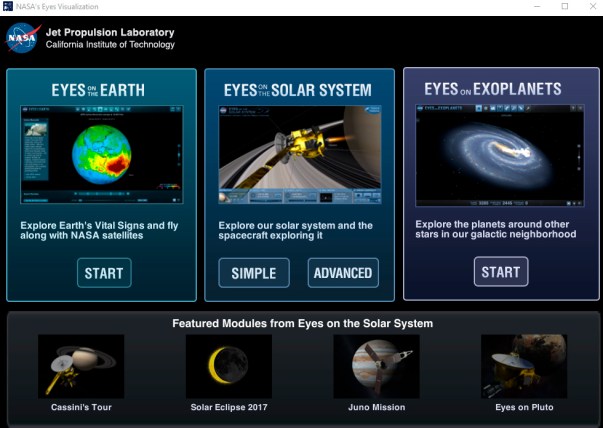Click "Explore the planets around other stars" description
The image size is (603, 428).
tap(496, 229)
